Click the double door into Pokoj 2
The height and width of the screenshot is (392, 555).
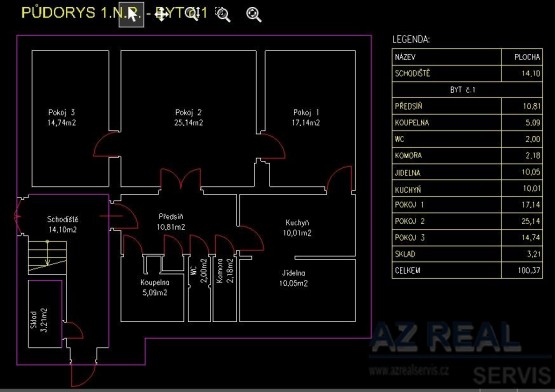(181, 180)
